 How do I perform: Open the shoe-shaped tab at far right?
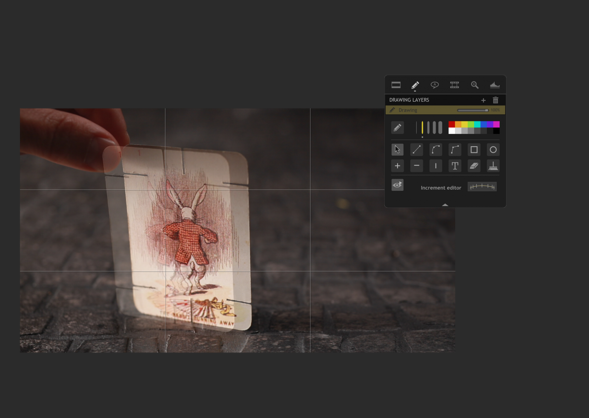click(495, 85)
